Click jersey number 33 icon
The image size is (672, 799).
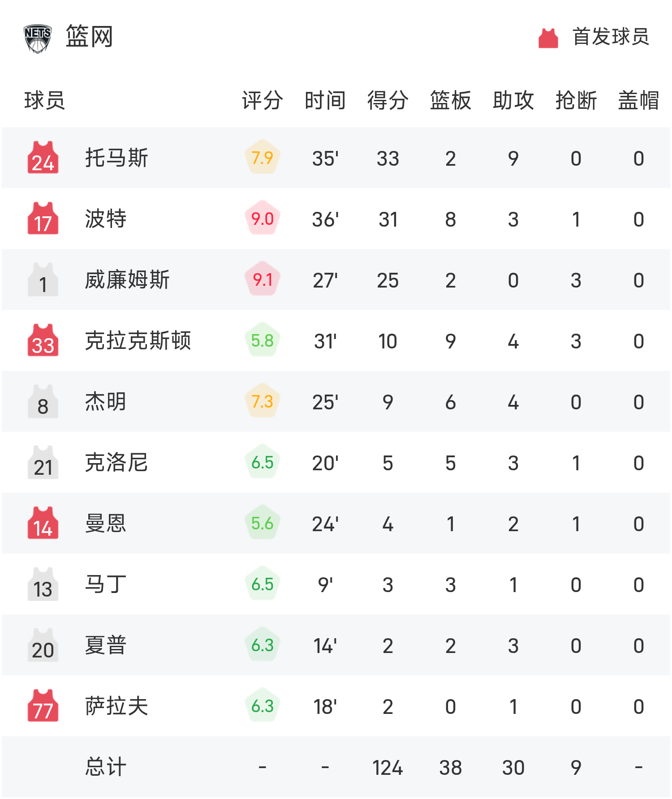[x=43, y=340]
